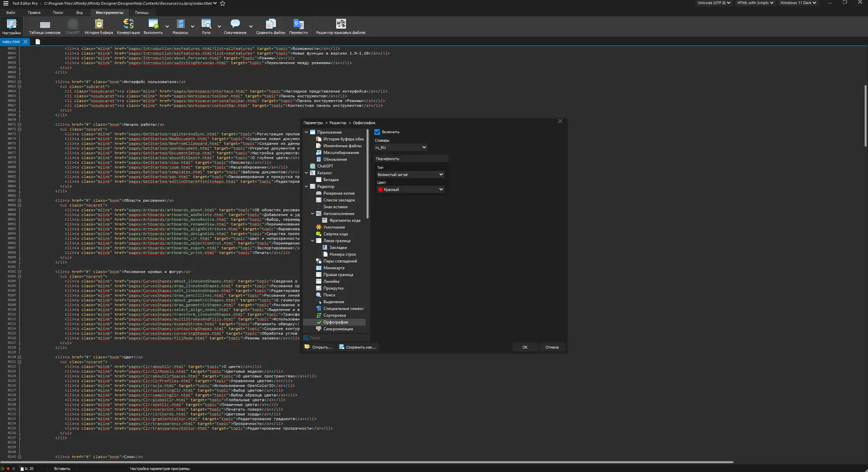Image resolution: width=868 pixels, height=472 pixels.
Task: Collapse the Левая граница tree node
Action: (312, 241)
